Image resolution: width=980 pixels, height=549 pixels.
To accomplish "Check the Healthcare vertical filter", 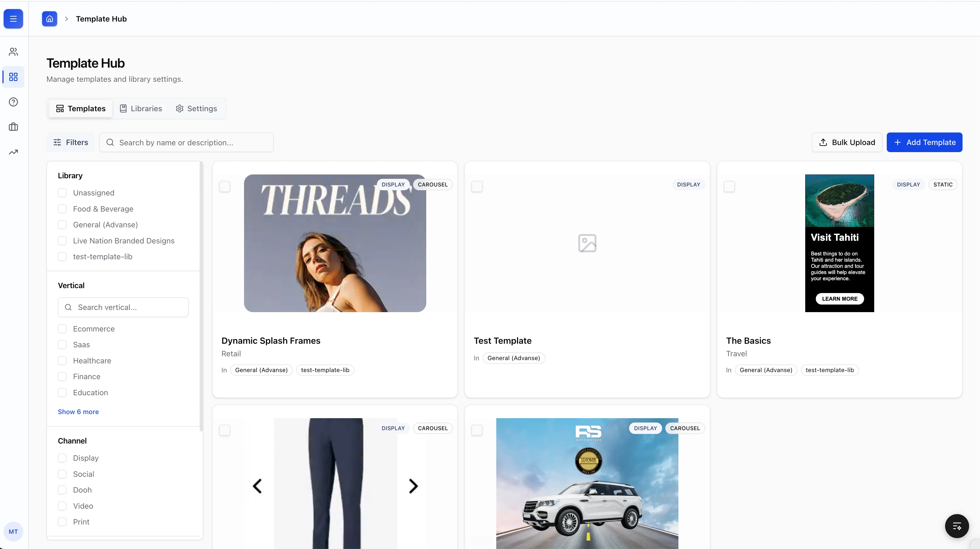I will tap(62, 361).
